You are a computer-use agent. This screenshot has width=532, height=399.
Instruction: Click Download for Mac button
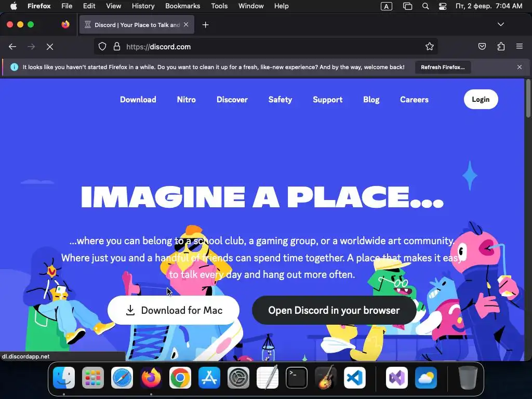click(x=174, y=310)
